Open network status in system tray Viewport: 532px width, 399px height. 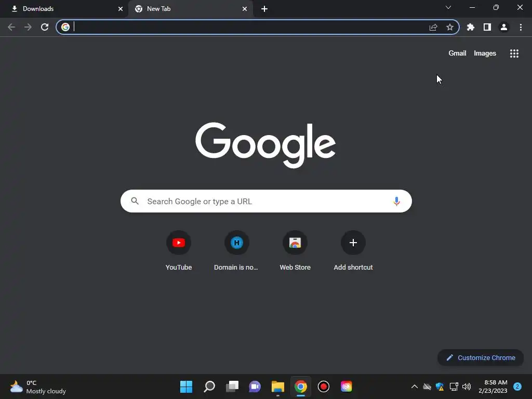[454, 387]
